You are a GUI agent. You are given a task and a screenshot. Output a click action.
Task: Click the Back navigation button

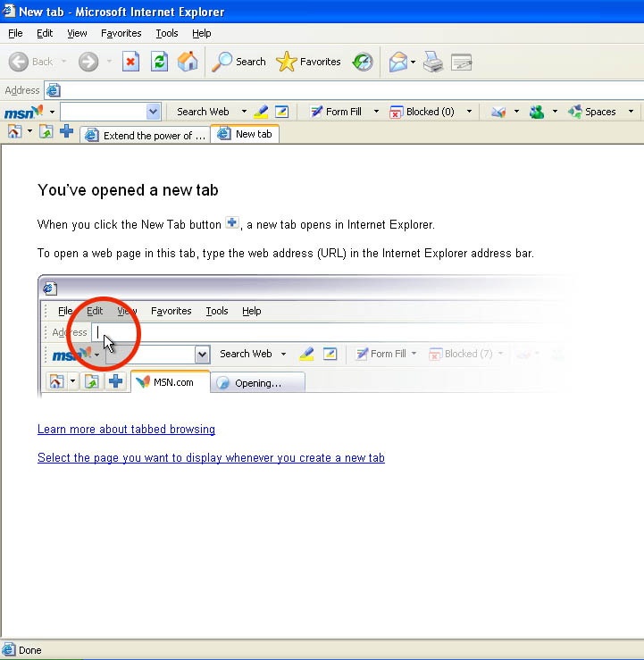pyautogui.click(x=30, y=62)
